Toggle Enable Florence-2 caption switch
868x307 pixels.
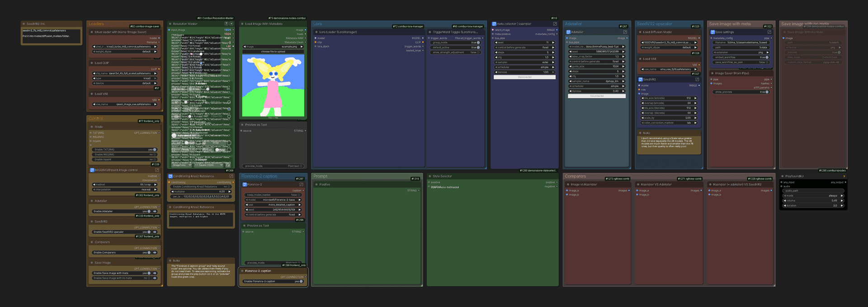coord(301,281)
